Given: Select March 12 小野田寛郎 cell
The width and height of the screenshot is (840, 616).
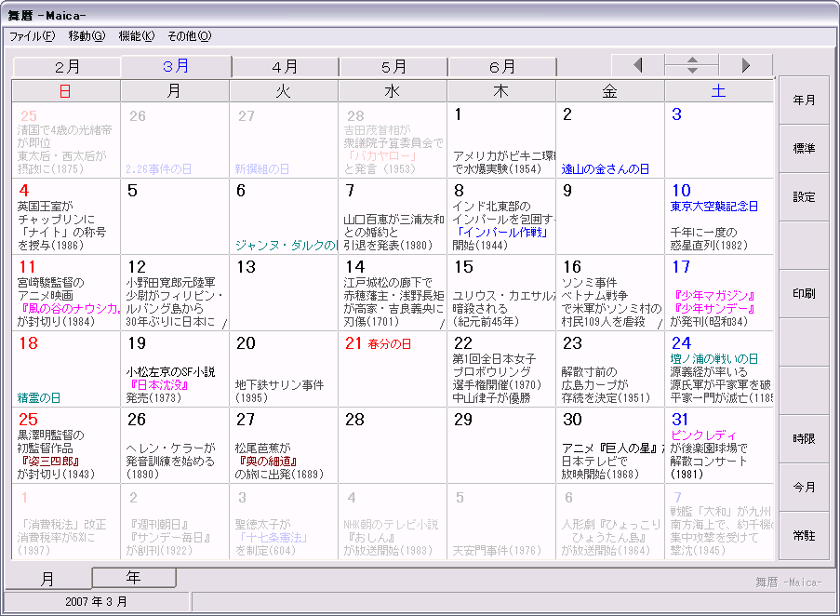Looking at the screenshot, I should pyautogui.click(x=175, y=293).
